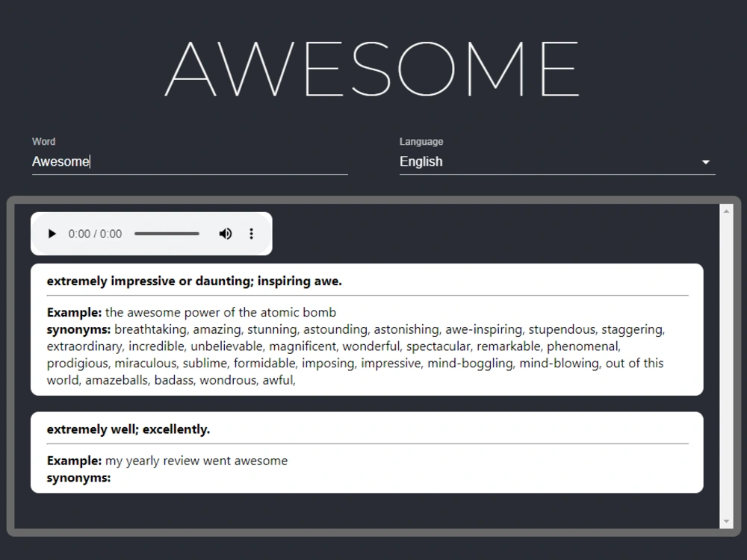
Task: Open the audio player more options menu
Action: [252, 234]
